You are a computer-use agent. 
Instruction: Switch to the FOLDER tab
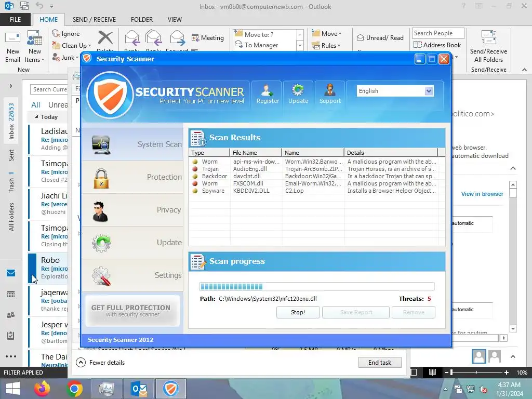click(142, 20)
